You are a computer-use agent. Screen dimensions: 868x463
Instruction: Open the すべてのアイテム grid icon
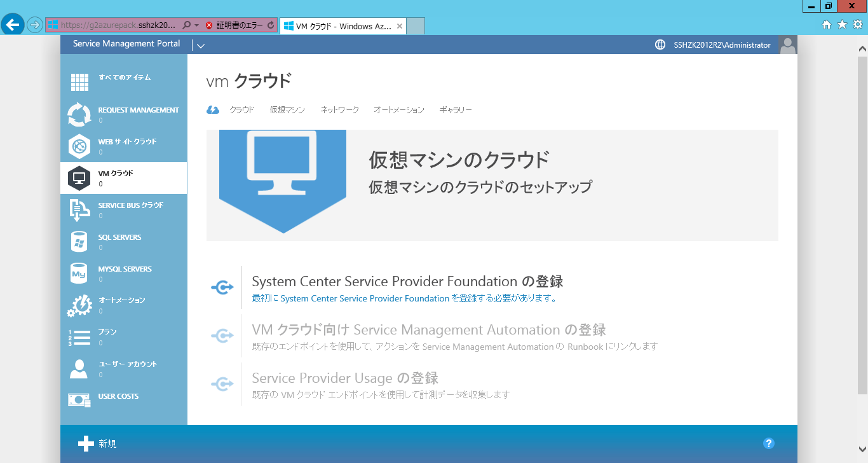pos(79,83)
